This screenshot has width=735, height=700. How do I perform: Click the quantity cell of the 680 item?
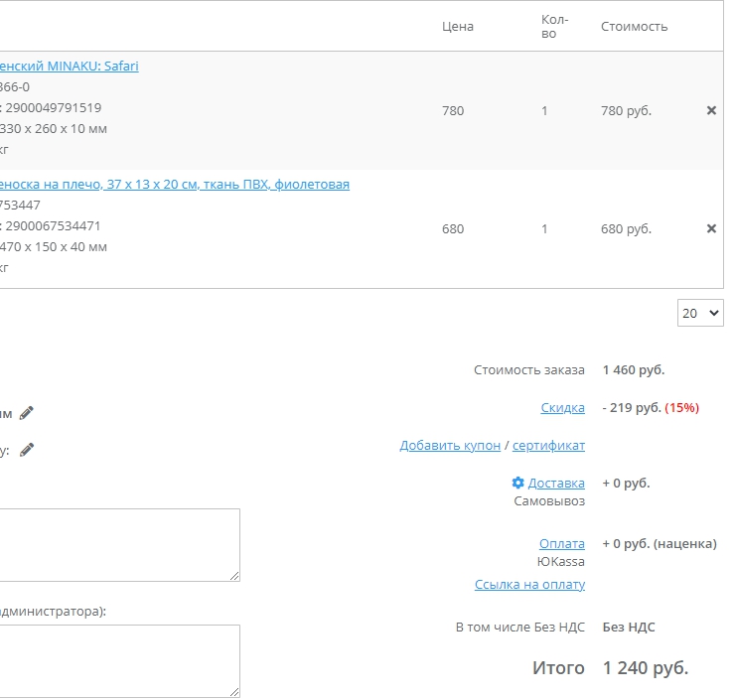[x=544, y=228]
